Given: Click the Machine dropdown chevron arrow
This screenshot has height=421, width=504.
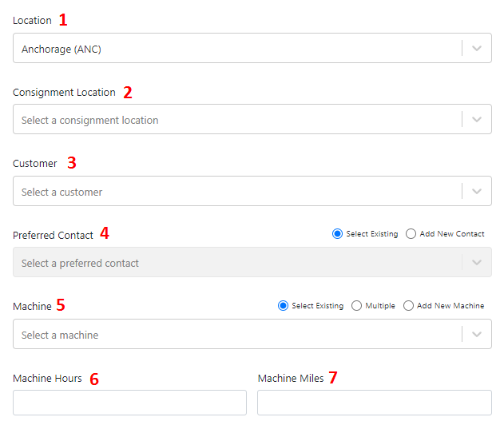Looking at the screenshot, I should (x=477, y=334).
